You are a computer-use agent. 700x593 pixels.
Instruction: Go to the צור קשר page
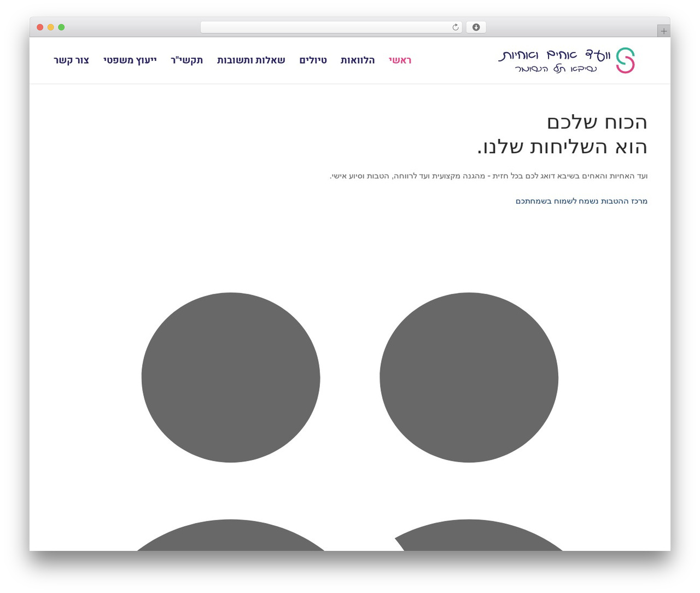[x=71, y=60]
